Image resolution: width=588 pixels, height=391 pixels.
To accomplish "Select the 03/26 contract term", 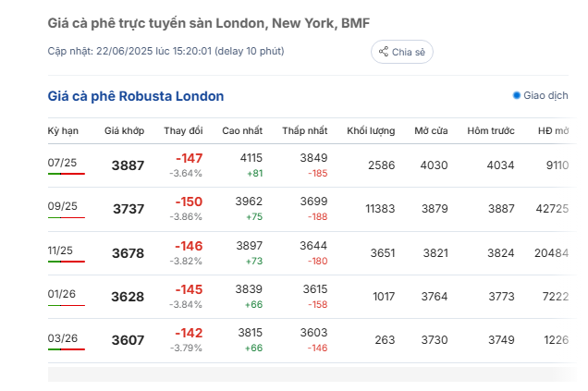I will [63, 338].
